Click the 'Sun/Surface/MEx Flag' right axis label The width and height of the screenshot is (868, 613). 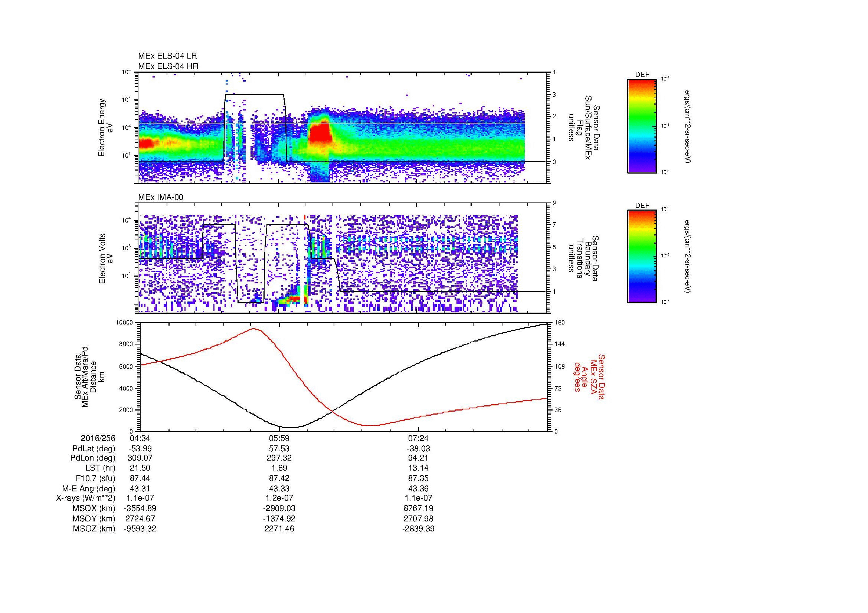point(584,128)
